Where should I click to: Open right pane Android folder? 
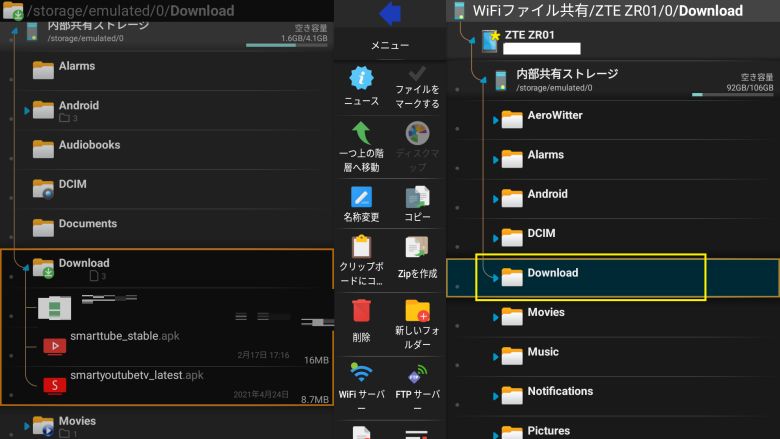coord(613,198)
